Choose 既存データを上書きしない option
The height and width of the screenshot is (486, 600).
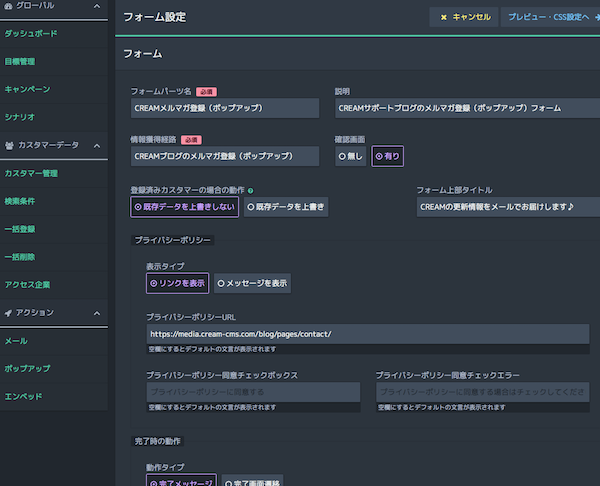coord(184,207)
